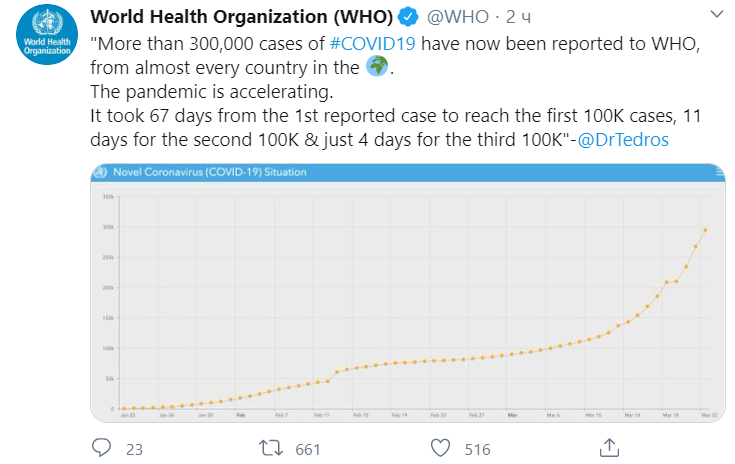Image resolution: width=735 pixels, height=464 pixels.
Task: Click the share upload icon
Action: 609,448
